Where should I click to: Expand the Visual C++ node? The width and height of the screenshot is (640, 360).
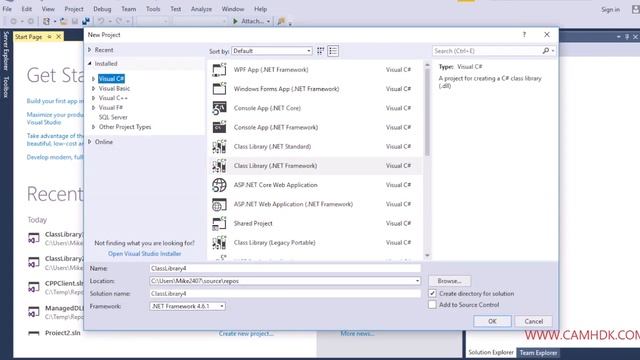coord(93,98)
